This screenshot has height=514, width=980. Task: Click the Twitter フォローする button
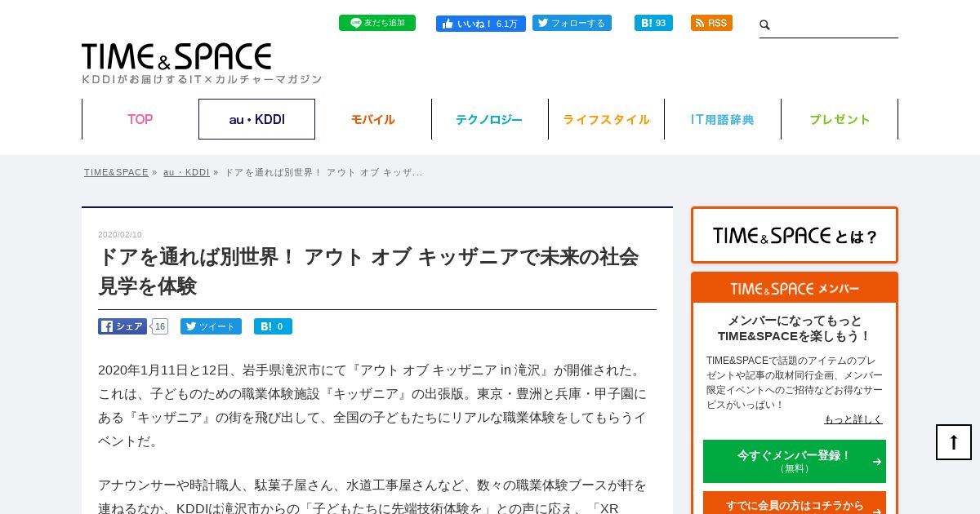[572, 23]
